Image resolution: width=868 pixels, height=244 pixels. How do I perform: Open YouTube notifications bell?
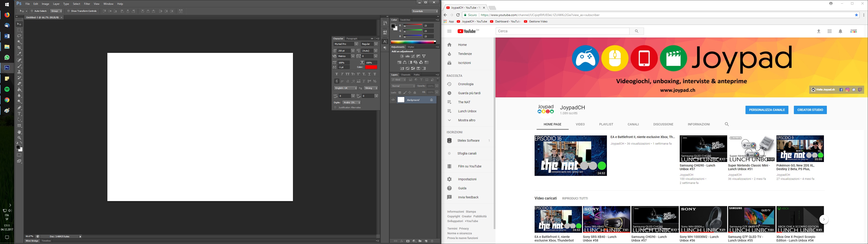click(840, 31)
